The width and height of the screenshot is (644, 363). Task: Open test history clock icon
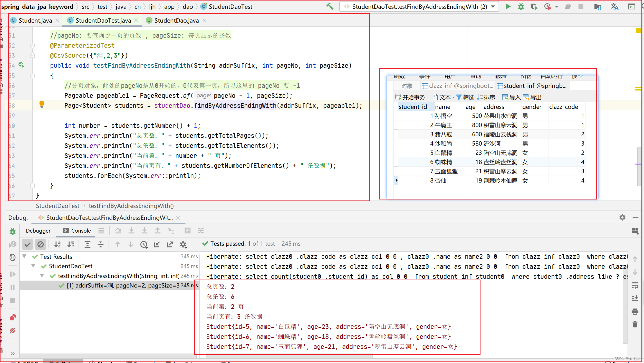144,244
